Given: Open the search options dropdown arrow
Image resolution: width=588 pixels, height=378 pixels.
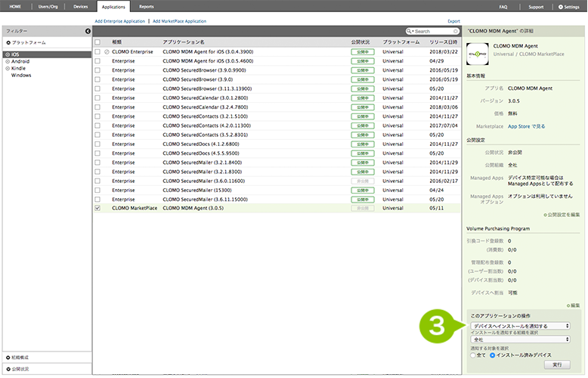Looking at the screenshot, I should pyautogui.click(x=413, y=32).
